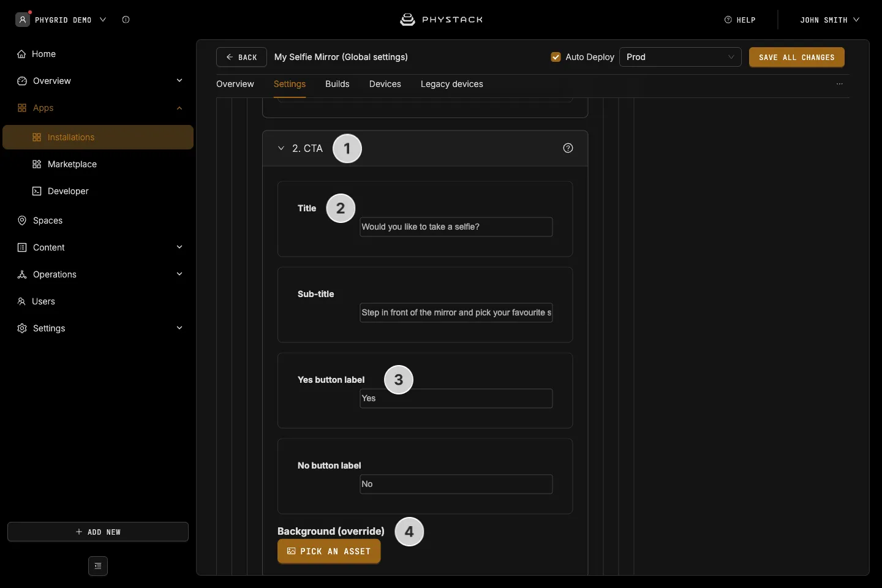882x588 pixels.
Task: Collapse the 2. CTA section chevron
Action: pyautogui.click(x=281, y=148)
